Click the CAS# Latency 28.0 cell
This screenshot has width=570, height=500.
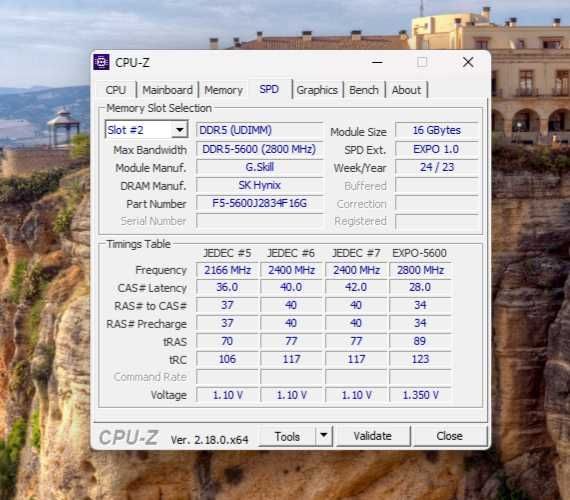(420, 287)
